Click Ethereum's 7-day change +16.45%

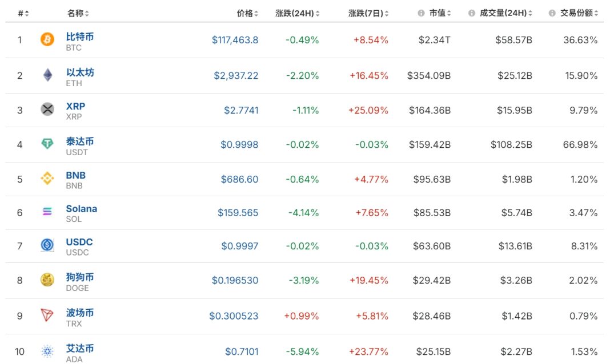click(369, 75)
